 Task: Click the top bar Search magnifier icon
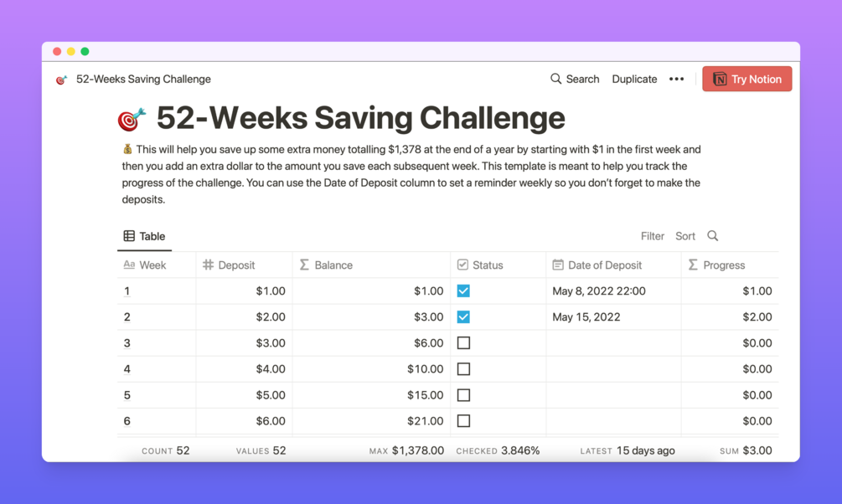tap(555, 79)
